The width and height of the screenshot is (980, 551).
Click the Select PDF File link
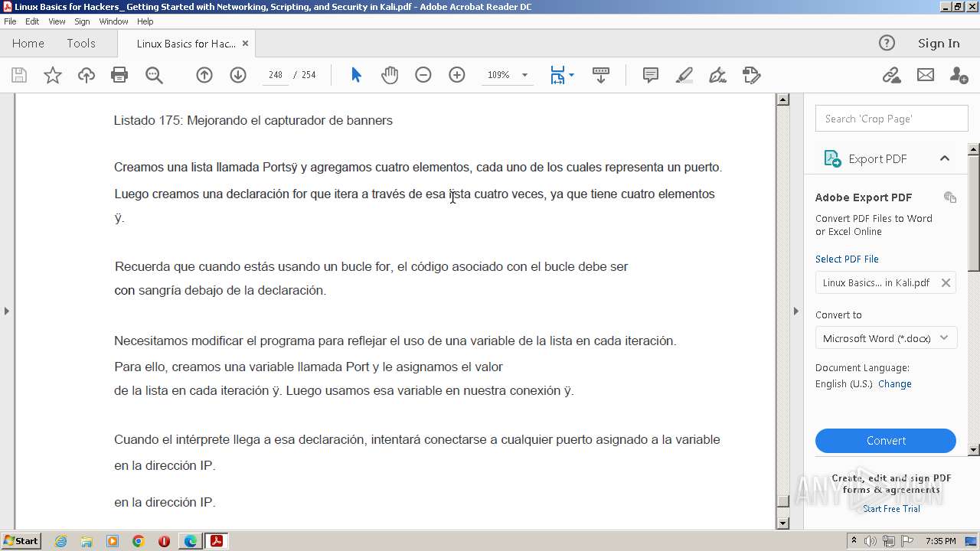coord(847,259)
